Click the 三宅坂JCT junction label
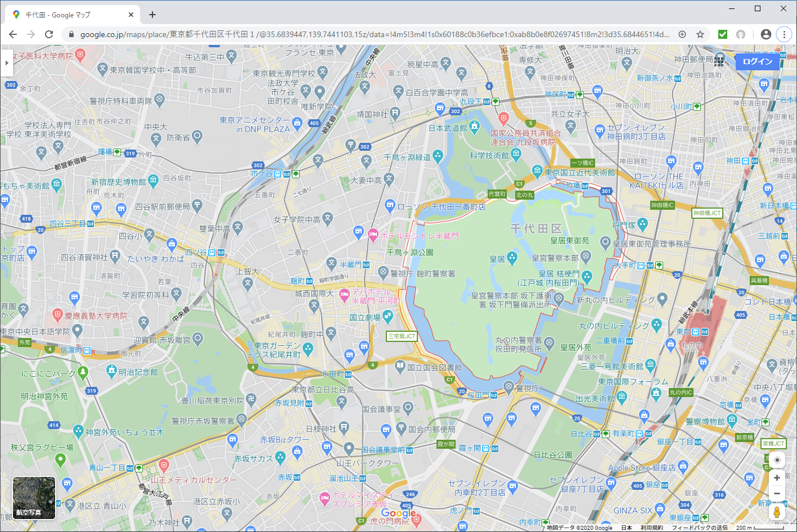The width and height of the screenshot is (797, 532). 402,336
